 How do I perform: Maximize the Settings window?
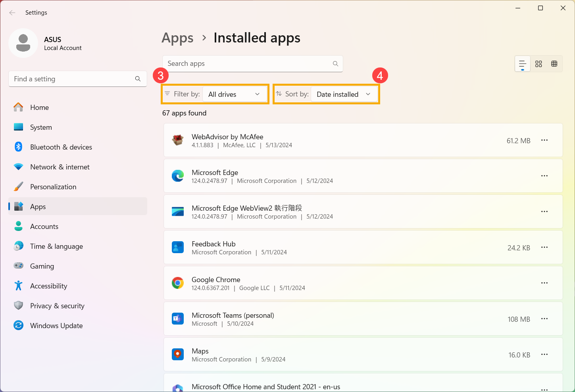pos(540,8)
